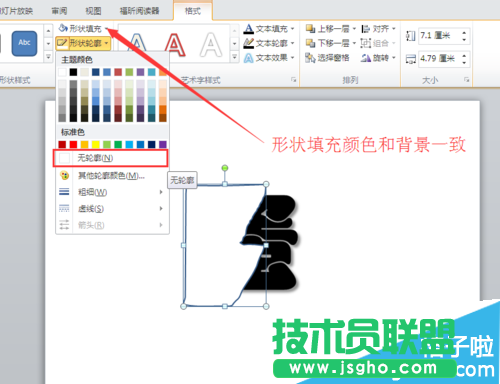Click the top-right corner handle of the shape
The image size is (500, 384).
point(266,184)
